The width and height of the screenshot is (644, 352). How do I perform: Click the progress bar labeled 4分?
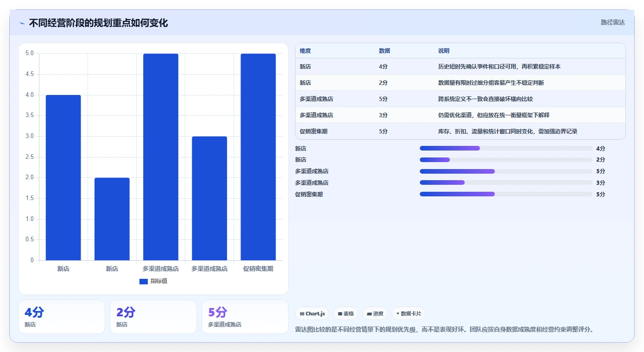tap(506, 148)
